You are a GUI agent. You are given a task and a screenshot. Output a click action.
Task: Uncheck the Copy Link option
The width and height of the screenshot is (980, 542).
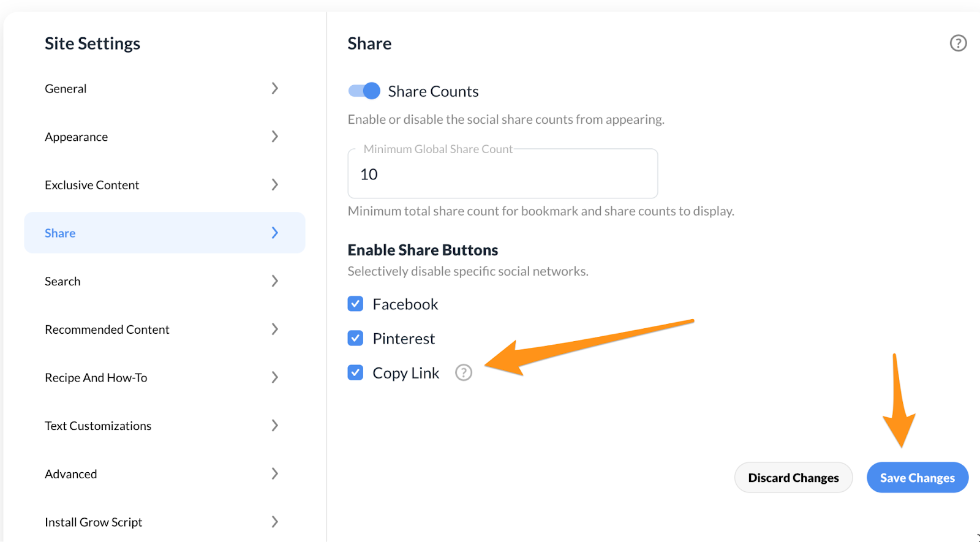[x=355, y=372]
